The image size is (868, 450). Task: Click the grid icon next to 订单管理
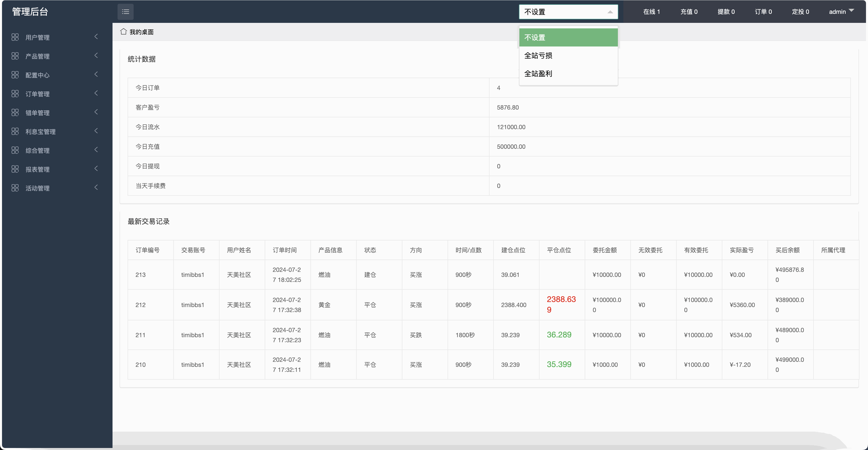pos(15,94)
